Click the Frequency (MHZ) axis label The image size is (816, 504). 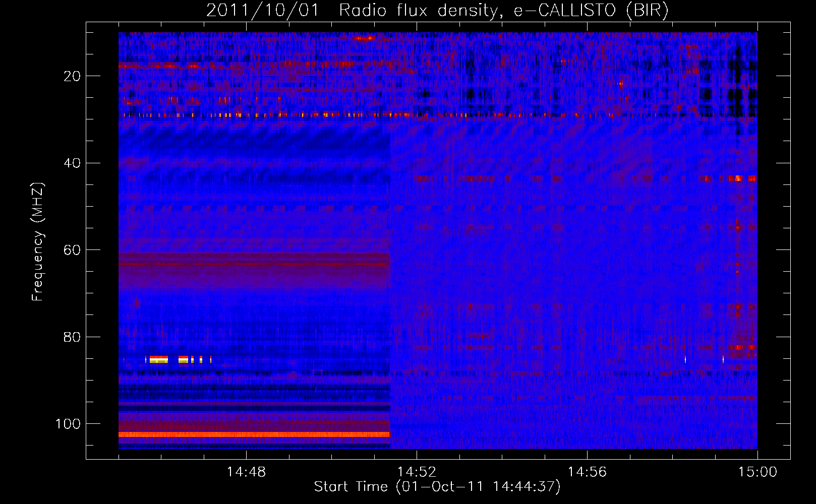point(38,242)
